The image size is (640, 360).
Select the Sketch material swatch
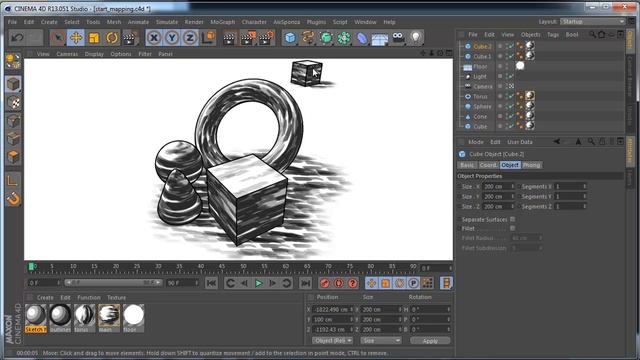(x=36, y=318)
